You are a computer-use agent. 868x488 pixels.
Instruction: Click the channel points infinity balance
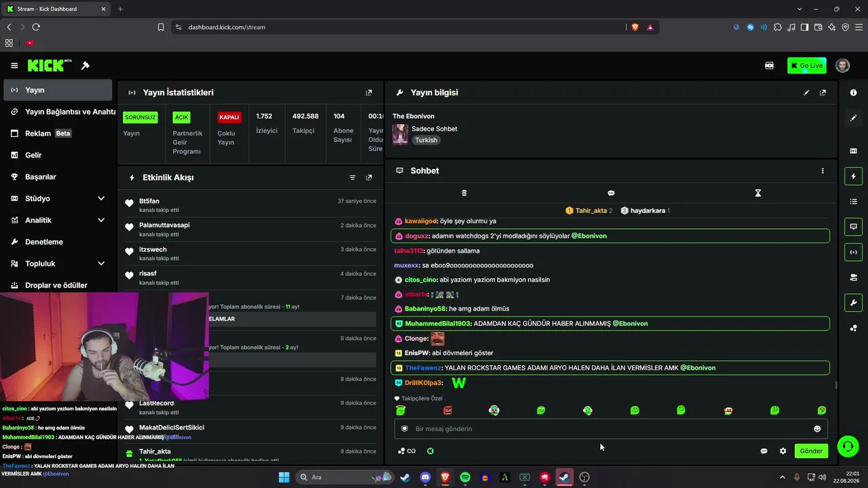pyautogui.click(x=407, y=451)
